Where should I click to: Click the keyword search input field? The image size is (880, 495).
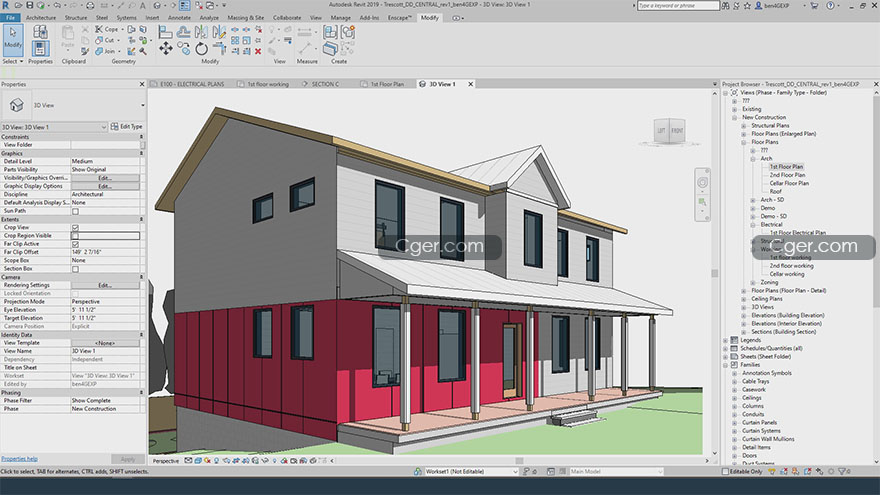pyautogui.click(x=678, y=6)
